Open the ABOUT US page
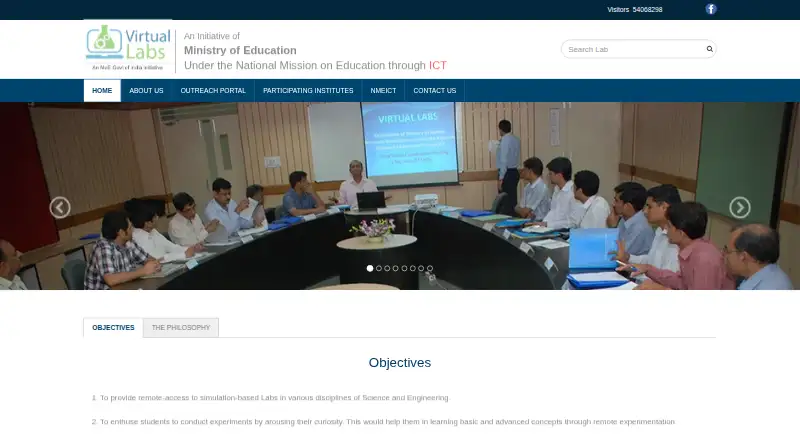 click(146, 91)
